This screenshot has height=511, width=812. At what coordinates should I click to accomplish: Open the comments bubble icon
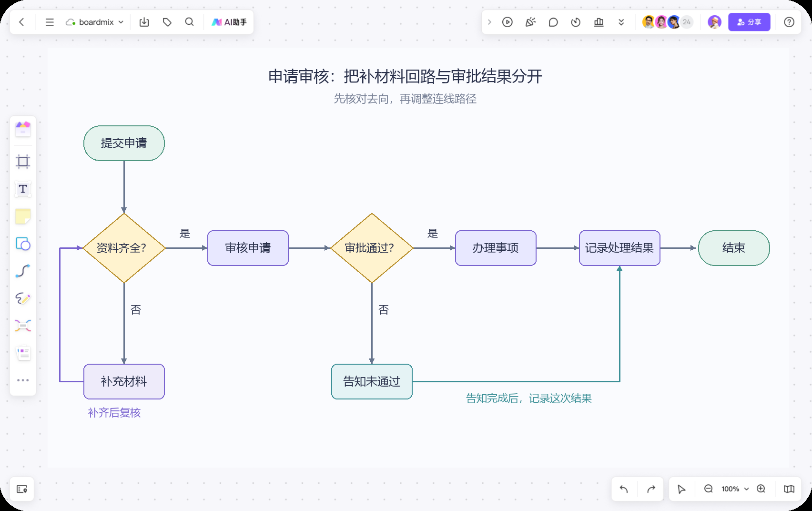coord(553,22)
